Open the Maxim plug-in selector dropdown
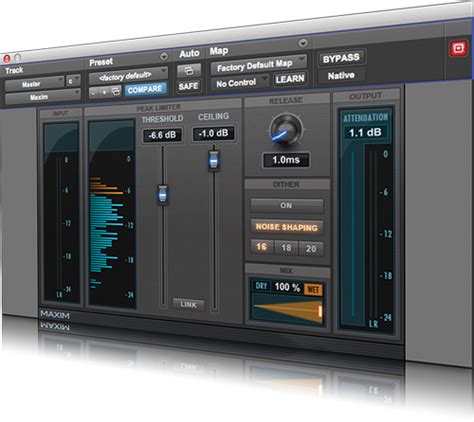Image resolution: width=474 pixels, height=422 pixels. 43,96
